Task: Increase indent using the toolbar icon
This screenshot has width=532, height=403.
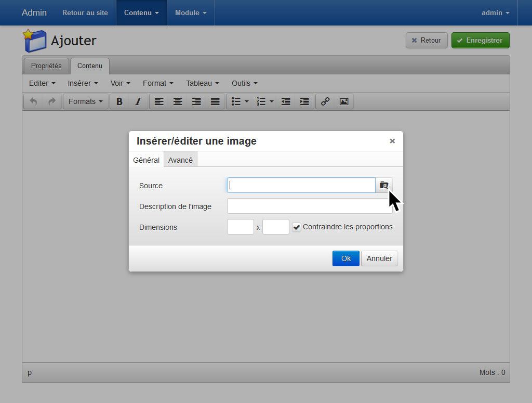Action: coord(304,101)
